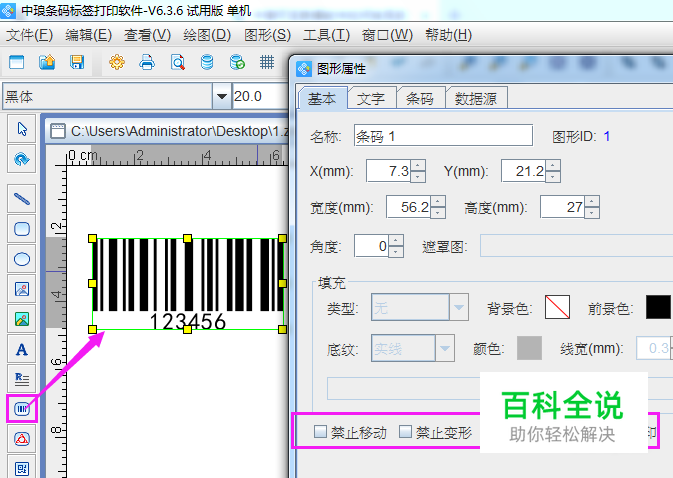Open the font name dropdown arrow
This screenshot has height=478, width=673.
[221, 96]
